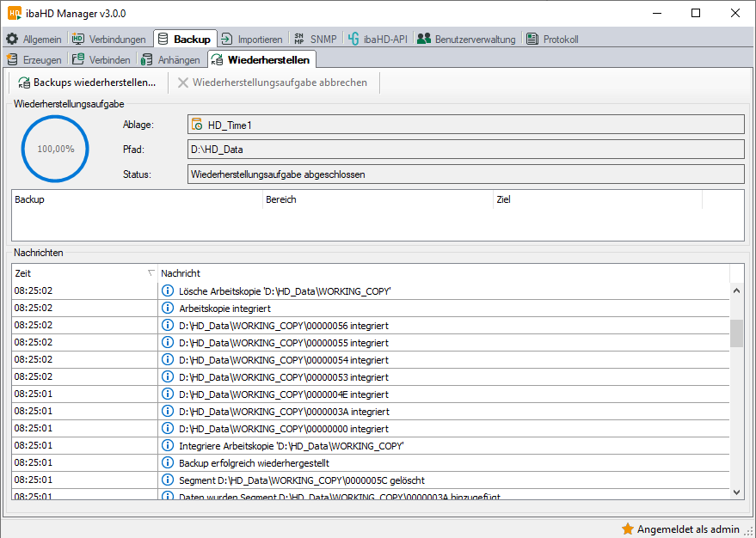Click Wiederherstellungsaufgabe abbrechen button
The width and height of the screenshot is (756, 538).
[x=272, y=83]
